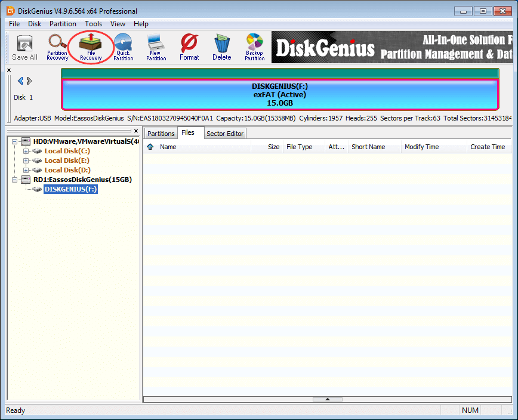The height and width of the screenshot is (420, 518).
Task: Click the DISKGENIUS(F:) drive icon in the tree
Action: (36, 190)
